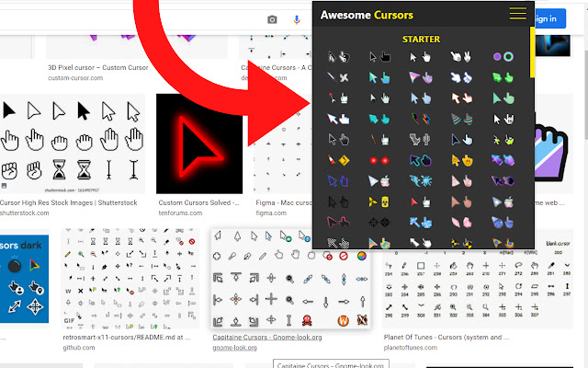Image resolution: width=588 pixels, height=368 pixels.
Task: Choose the neon blue-red outlined cursor pack
Action: point(338,181)
